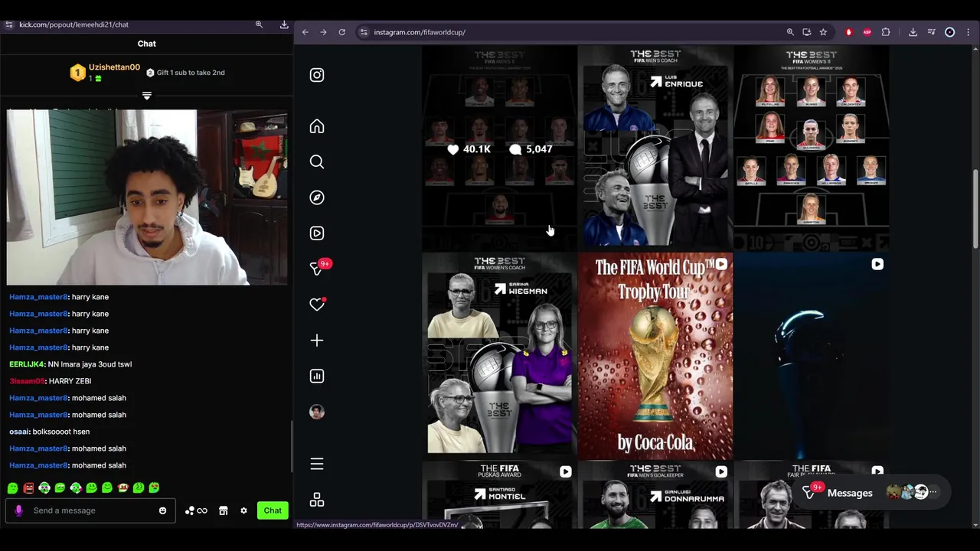Open Instagram More hamburger menu

tap(317, 464)
